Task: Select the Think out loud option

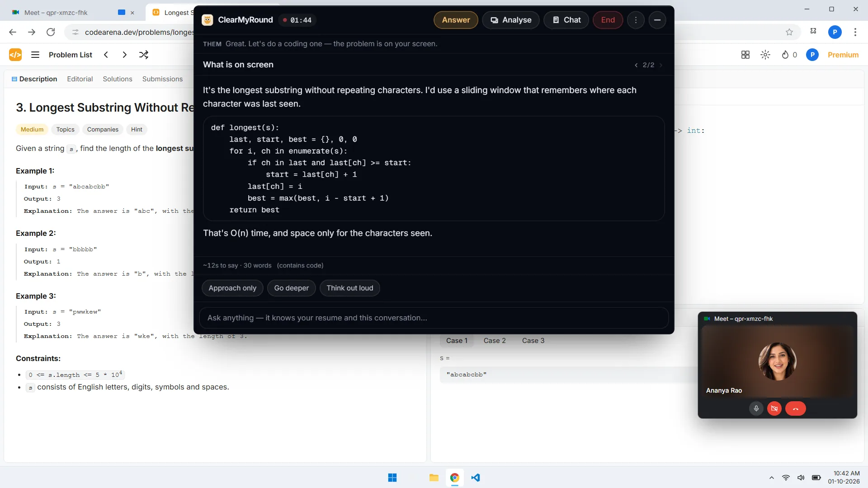Action: (350, 288)
